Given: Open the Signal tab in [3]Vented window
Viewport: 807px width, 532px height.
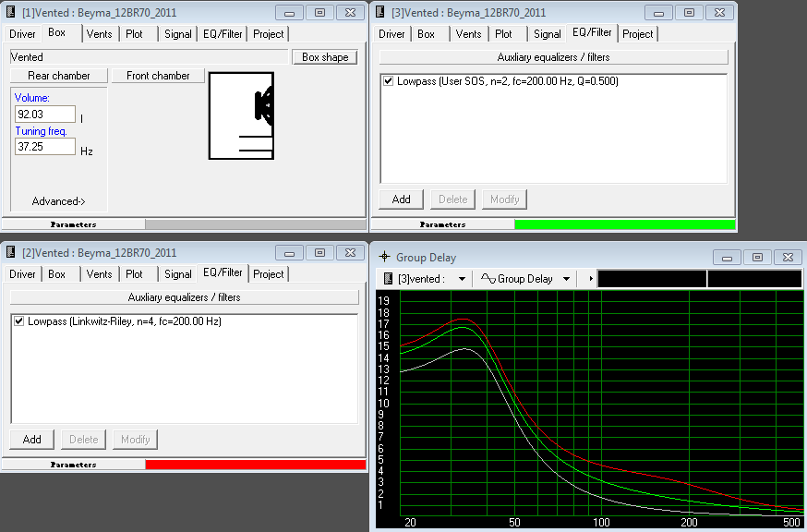Looking at the screenshot, I should coord(547,33).
